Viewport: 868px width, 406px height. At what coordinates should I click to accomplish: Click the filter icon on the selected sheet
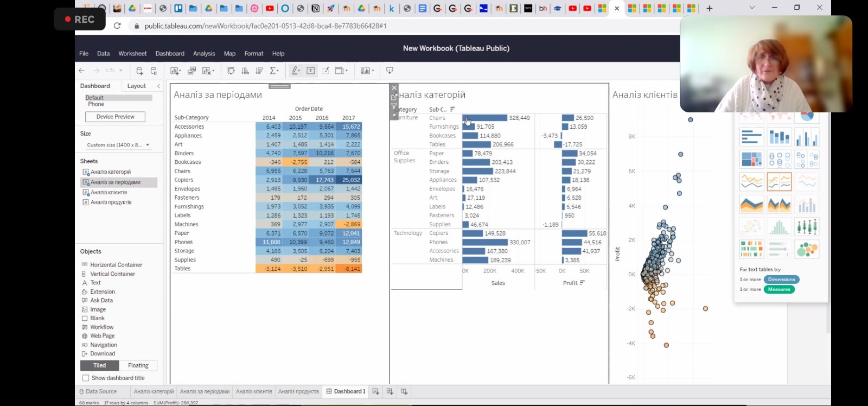394,106
